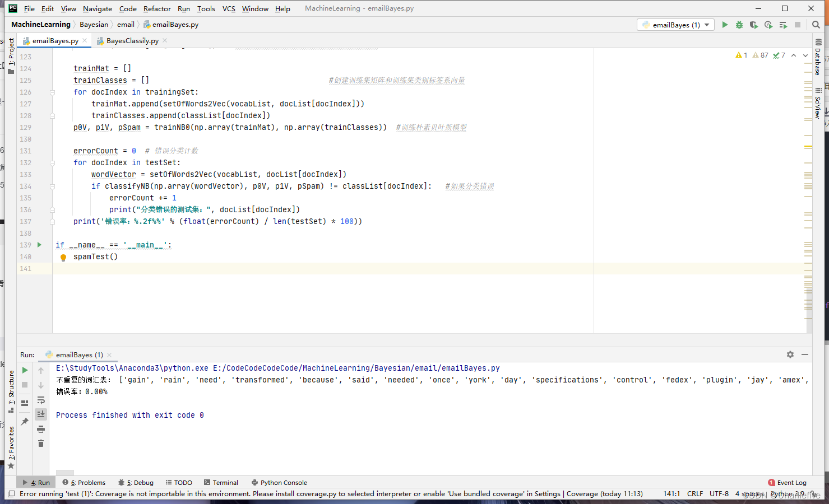Screen dimensions: 829x504
Task: Toggle the 4: Run tool window button
Action: pos(36,483)
